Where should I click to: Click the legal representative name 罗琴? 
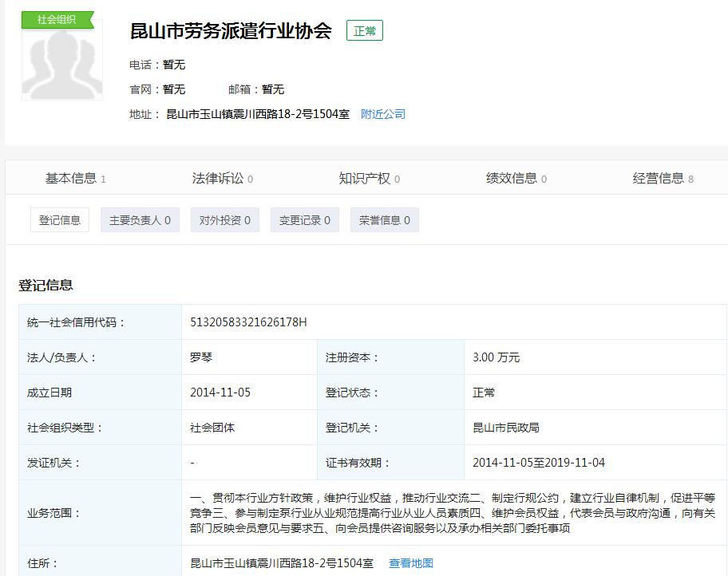point(201,357)
